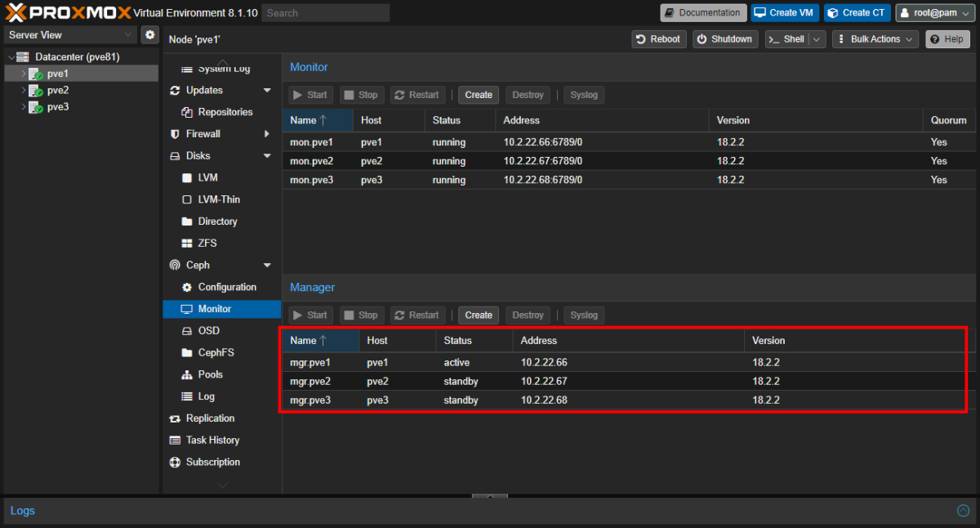Click the Pools sitemap icon

[x=187, y=374]
